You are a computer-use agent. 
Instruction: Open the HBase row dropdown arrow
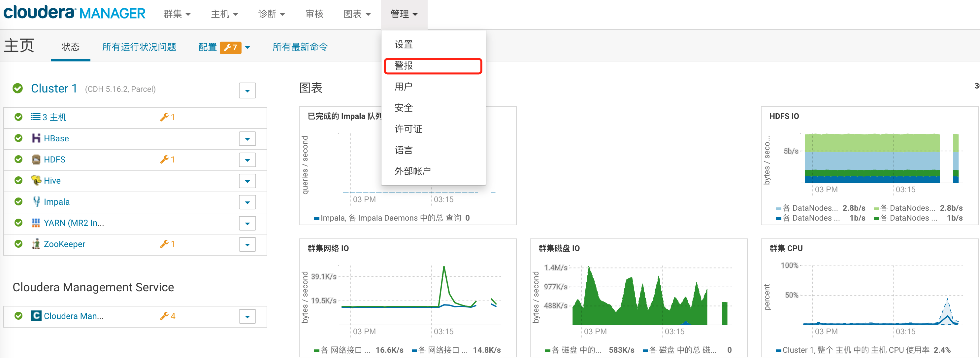tap(247, 139)
